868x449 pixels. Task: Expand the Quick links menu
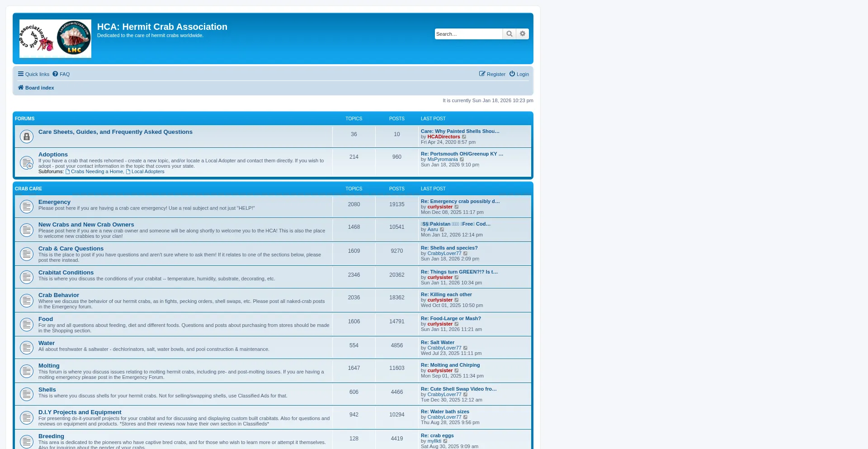pyautogui.click(x=33, y=74)
